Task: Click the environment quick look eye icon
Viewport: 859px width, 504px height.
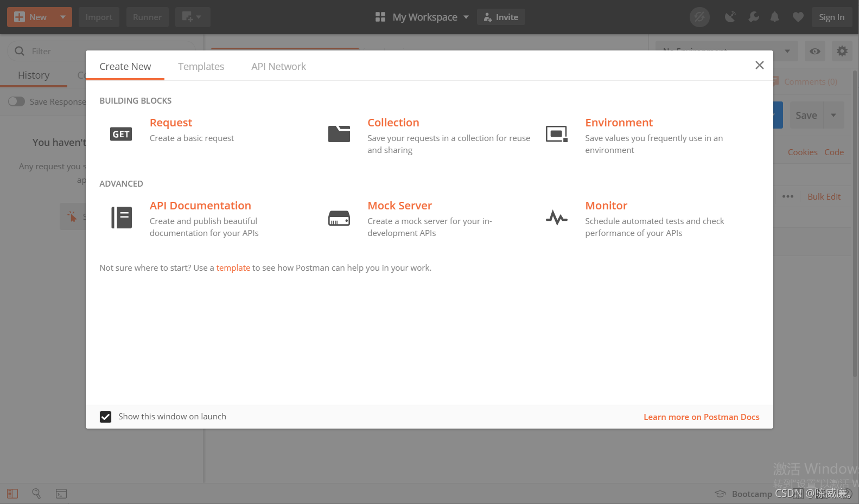Action: pyautogui.click(x=815, y=52)
